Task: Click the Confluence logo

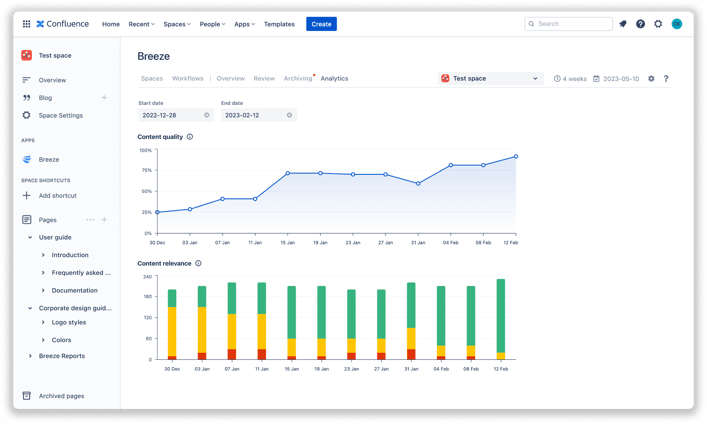Action: coord(63,24)
